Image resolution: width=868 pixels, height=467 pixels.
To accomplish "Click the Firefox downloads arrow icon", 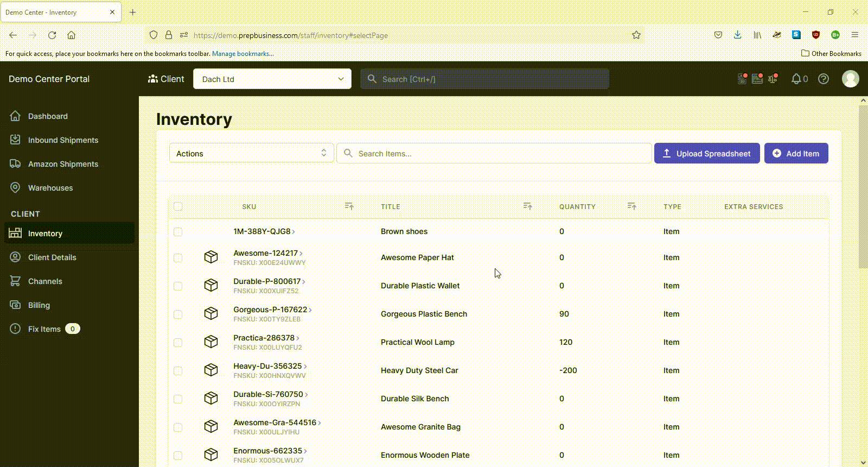I will [x=737, y=35].
